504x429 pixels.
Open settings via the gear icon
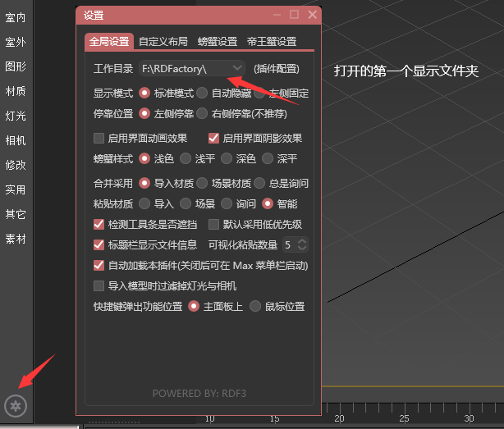16,406
